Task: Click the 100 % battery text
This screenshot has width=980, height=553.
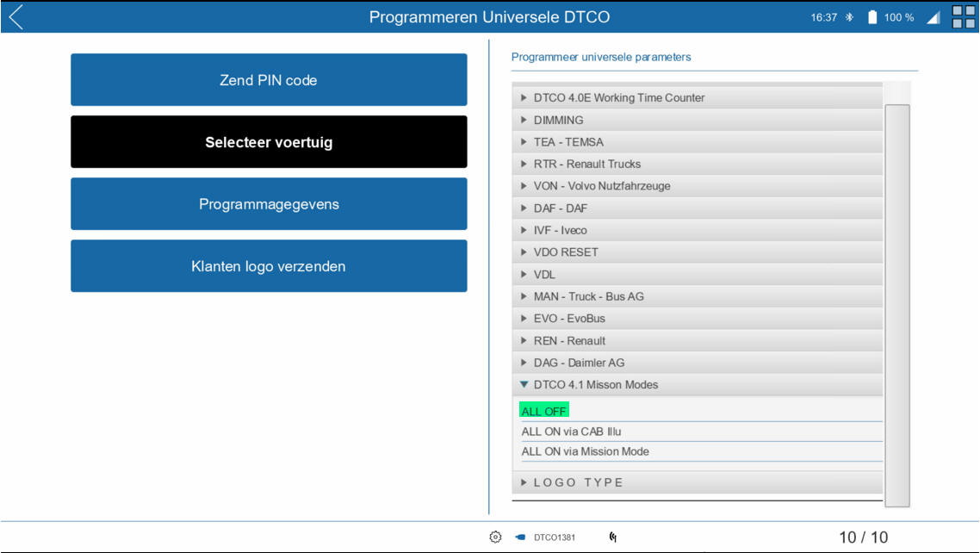Action: coord(899,17)
